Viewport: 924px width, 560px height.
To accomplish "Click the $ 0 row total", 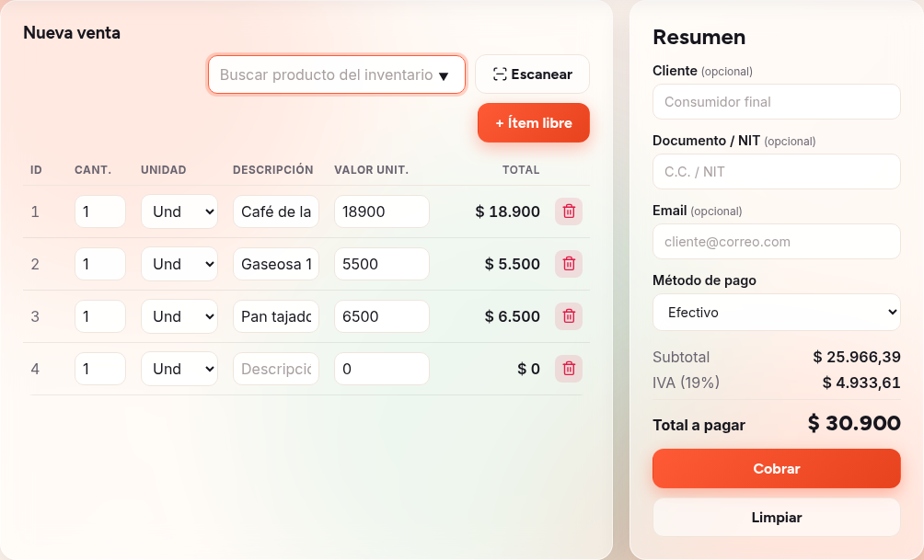I will (x=528, y=369).
